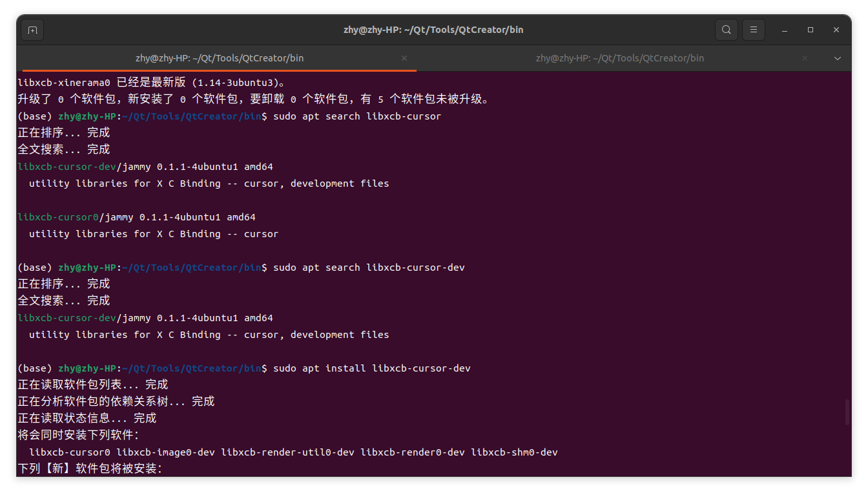Open the hamburger menu in the header bar
The width and height of the screenshot is (868, 495).
(x=754, y=29)
